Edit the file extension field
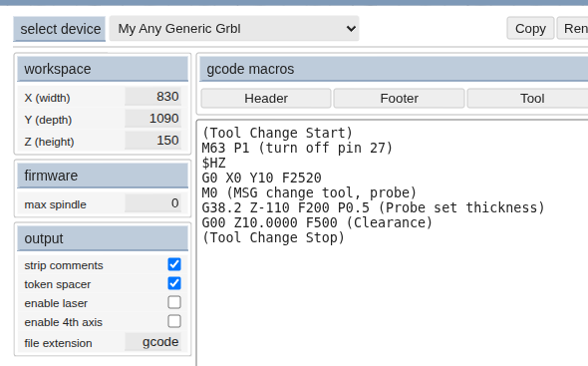Image resolution: width=588 pixels, height=366 pixels. 153,342
